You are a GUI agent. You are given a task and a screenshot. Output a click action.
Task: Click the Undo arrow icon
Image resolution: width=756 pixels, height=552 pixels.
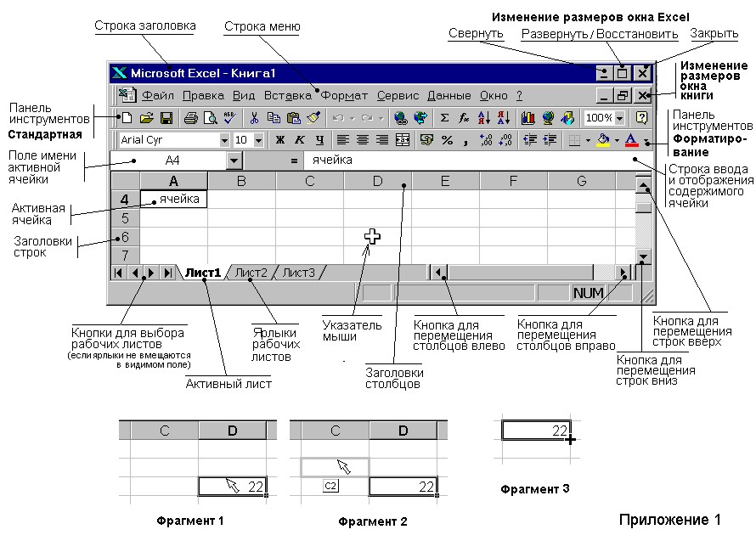coord(338,118)
